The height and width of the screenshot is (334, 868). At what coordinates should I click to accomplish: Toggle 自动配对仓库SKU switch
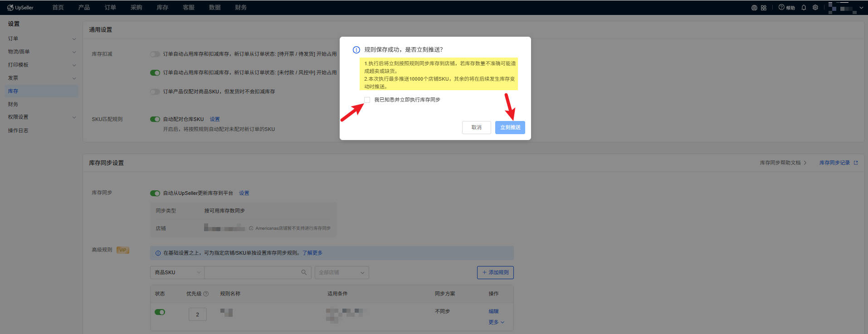[155, 119]
